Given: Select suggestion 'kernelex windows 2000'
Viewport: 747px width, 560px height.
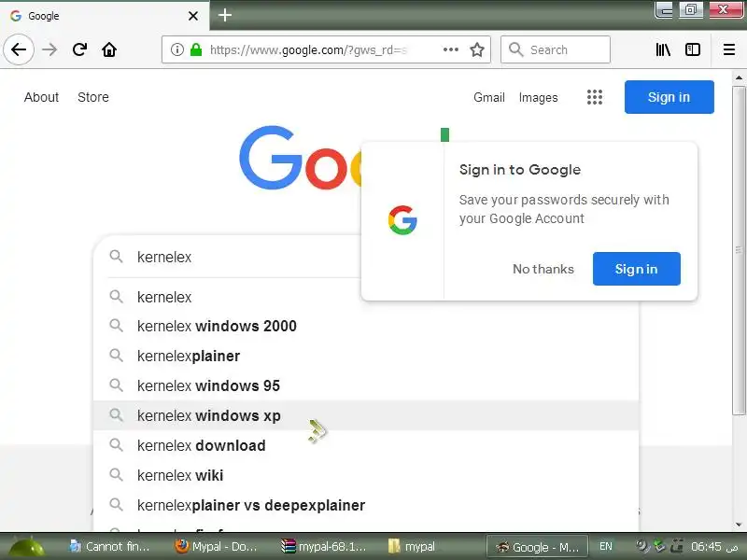Looking at the screenshot, I should (x=366, y=326).
